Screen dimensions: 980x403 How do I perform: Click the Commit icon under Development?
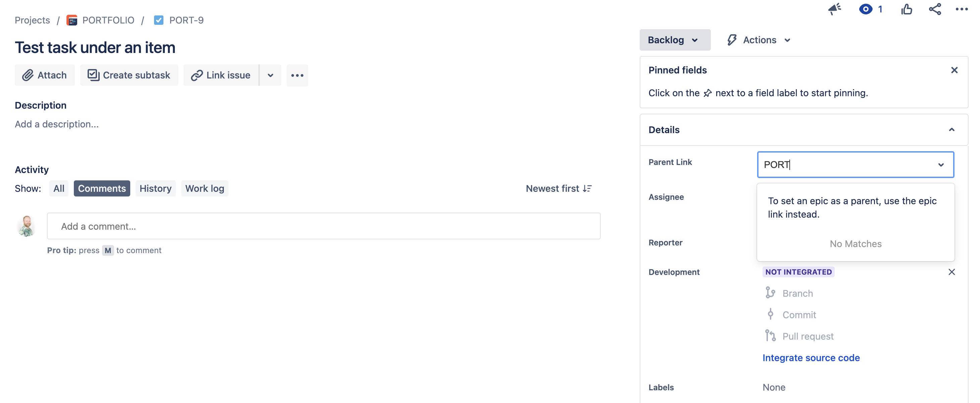(771, 314)
